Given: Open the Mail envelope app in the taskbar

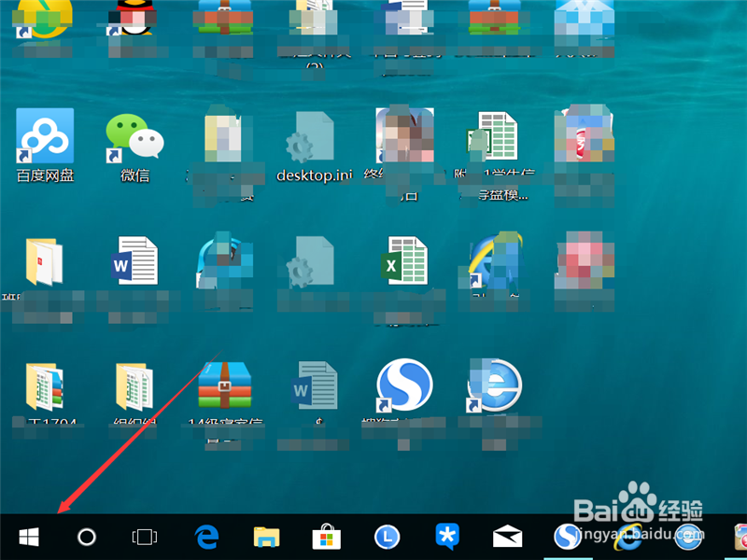Looking at the screenshot, I should (x=507, y=536).
